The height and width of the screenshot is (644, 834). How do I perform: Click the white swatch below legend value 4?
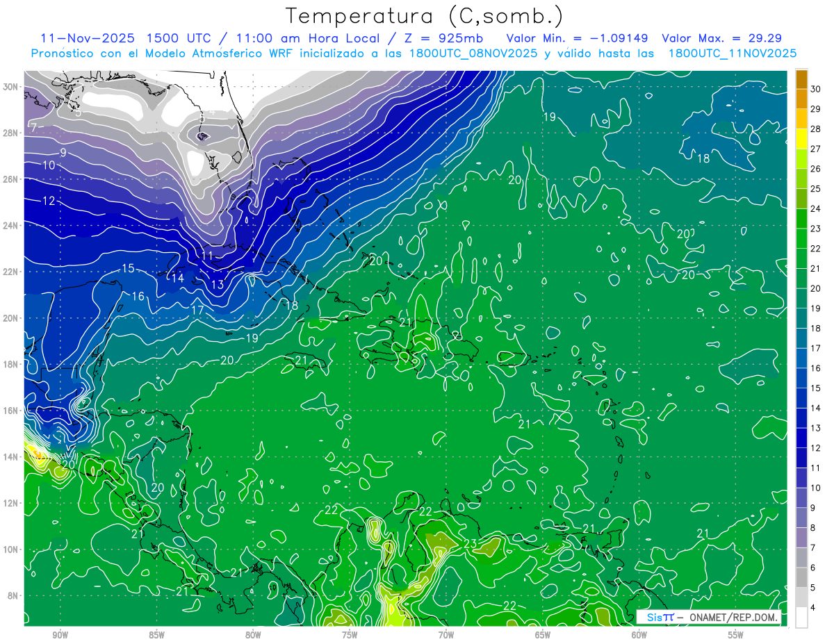pos(801,618)
